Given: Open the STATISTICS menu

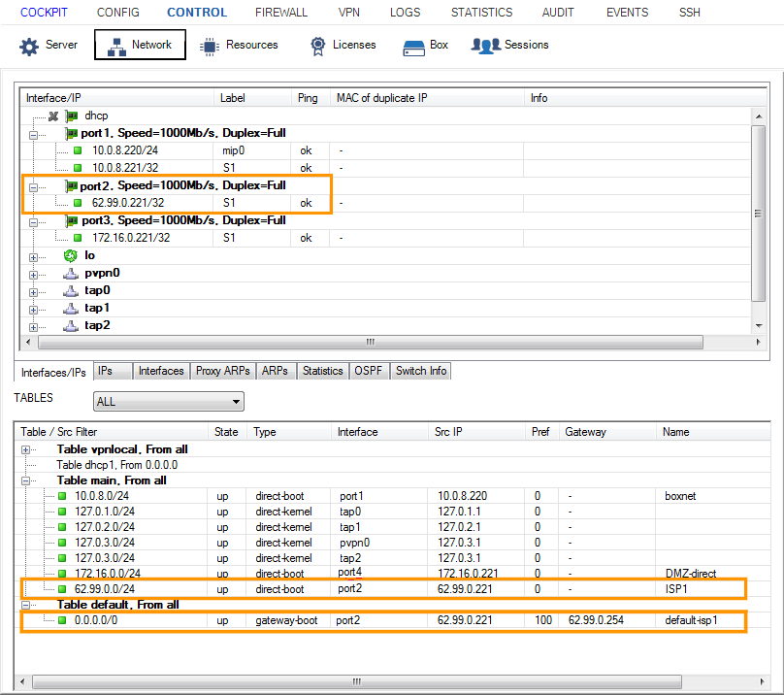Looking at the screenshot, I should 481,13.
